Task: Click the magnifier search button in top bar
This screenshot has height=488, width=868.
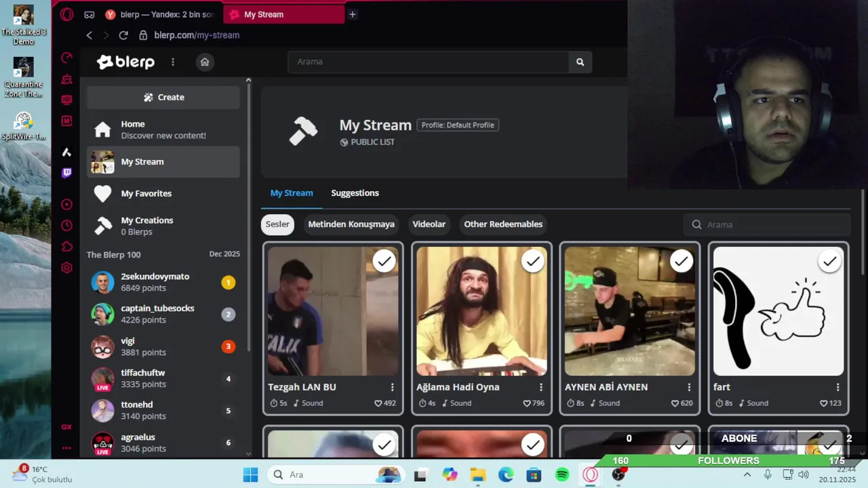Action: point(580,62)
